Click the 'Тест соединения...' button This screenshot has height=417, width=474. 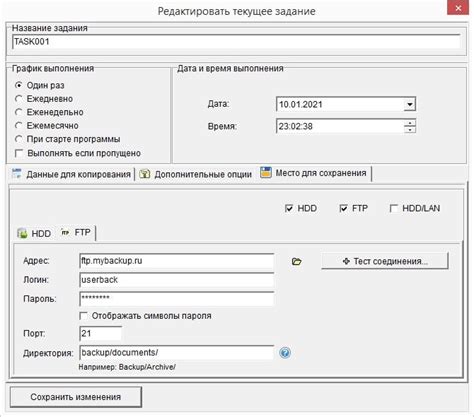click(385, 261)
